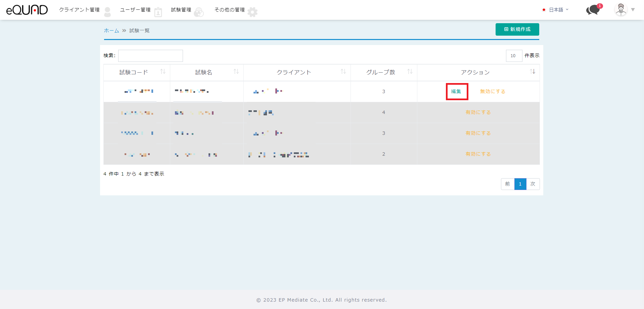Enable second row trial with 有効にする
This screenshot has height=309, width=644.
point(478,112)
